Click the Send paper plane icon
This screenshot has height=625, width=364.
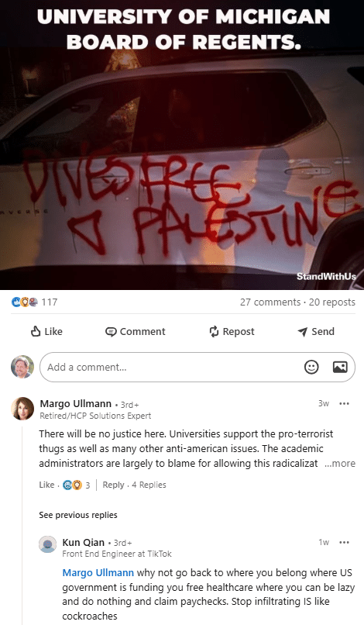pos(303,332)
